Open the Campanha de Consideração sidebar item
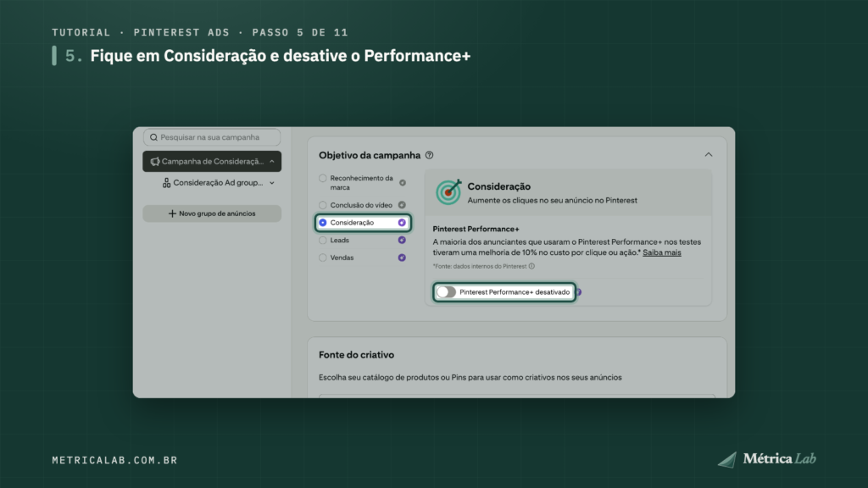 coord(212,162)
